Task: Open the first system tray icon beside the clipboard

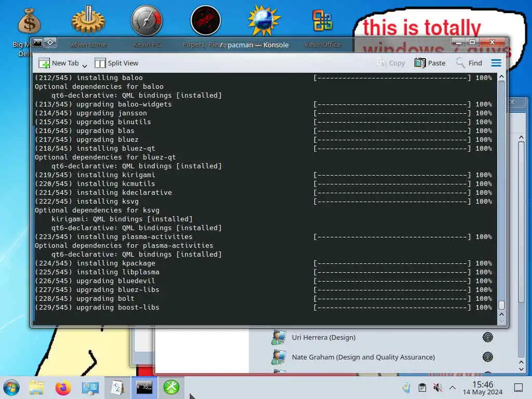Action: click(x=406, y=388)
